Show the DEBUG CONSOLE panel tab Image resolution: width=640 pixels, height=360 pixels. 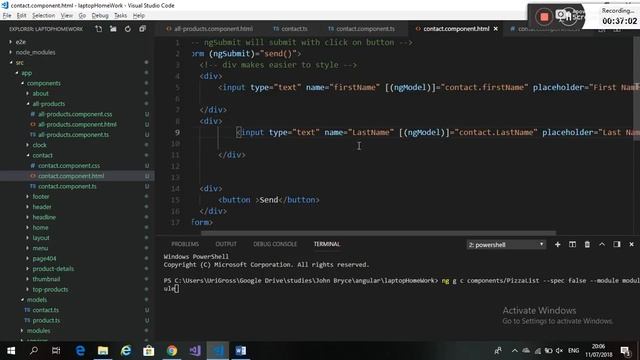275,244
